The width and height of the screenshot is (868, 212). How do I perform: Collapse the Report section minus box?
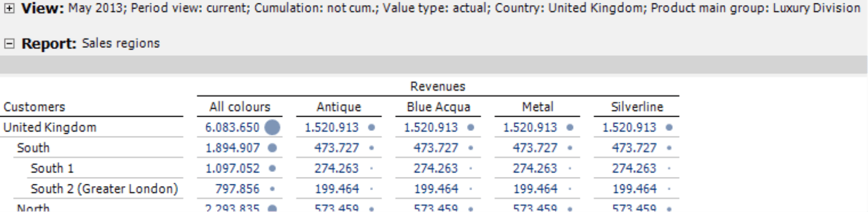pyautogui.click(x=10, y=43)
